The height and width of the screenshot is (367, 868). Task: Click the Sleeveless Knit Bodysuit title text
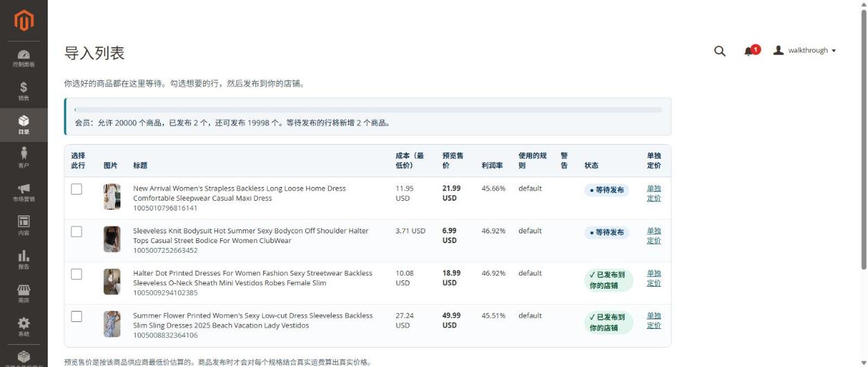(x=251, y=235)
